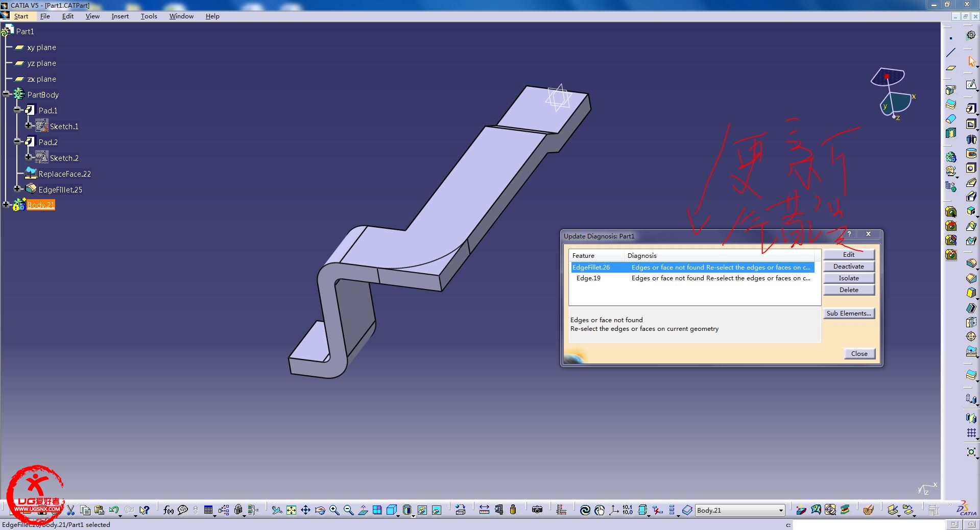This screenshot has height=530, width=980.
Task: Expand the Sketch.1 tree node
Action: 29,126
